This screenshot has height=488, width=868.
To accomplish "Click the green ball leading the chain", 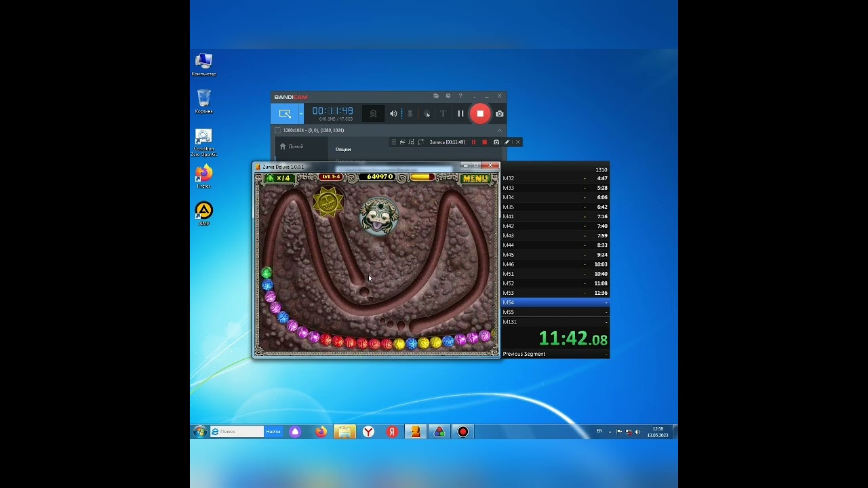I will (x=267, y=273).
